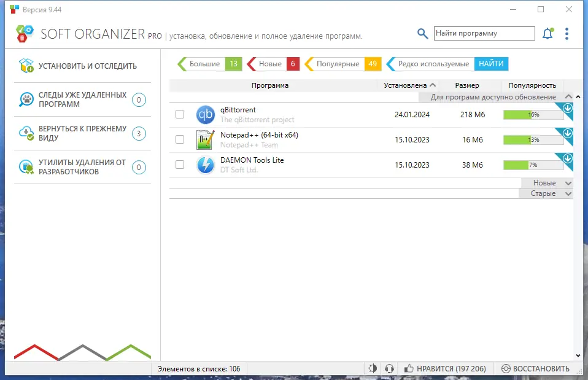
Task: Click qBittorrent update download arrow
Action: tap(567, 109)
